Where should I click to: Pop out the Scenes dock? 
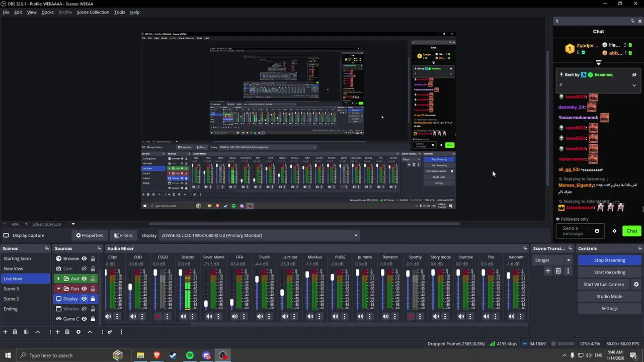(47, 248)
